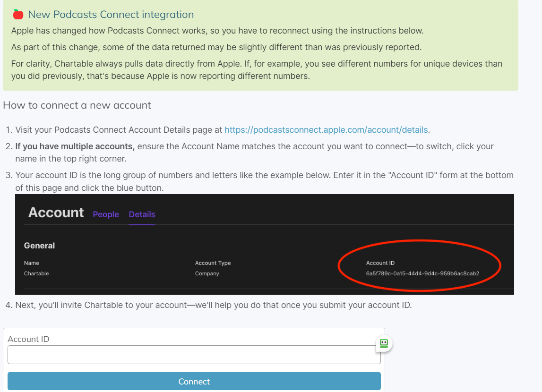Click the Account ID input field
This screenshot has width=542, height=392.
pyautogui.click(x=194, y=355)
